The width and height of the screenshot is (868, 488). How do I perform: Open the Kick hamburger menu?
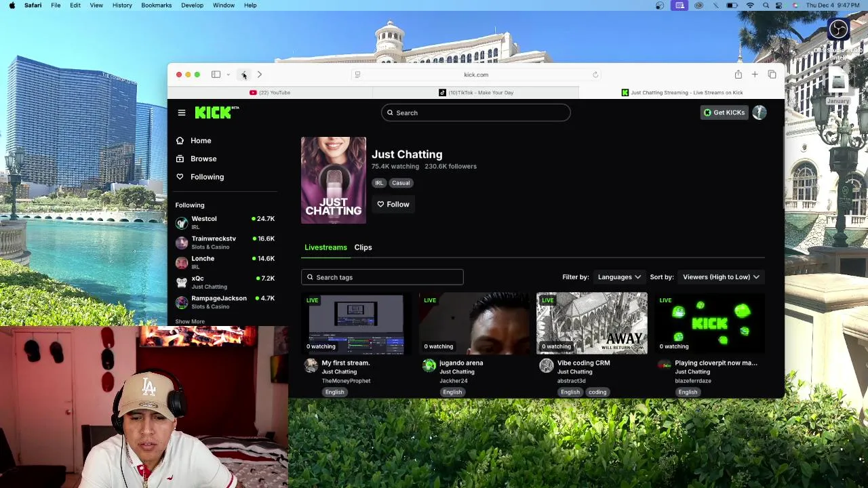(181, 113)
